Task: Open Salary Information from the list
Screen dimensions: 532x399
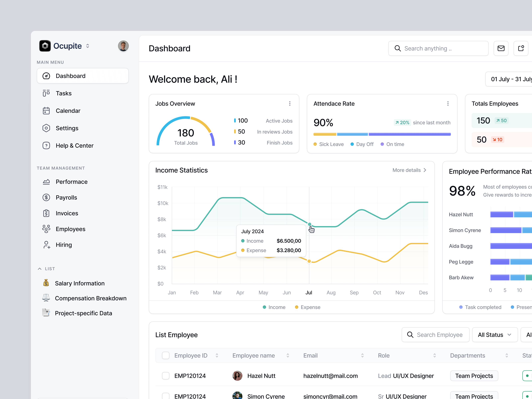Action: [x=80, y=283]
